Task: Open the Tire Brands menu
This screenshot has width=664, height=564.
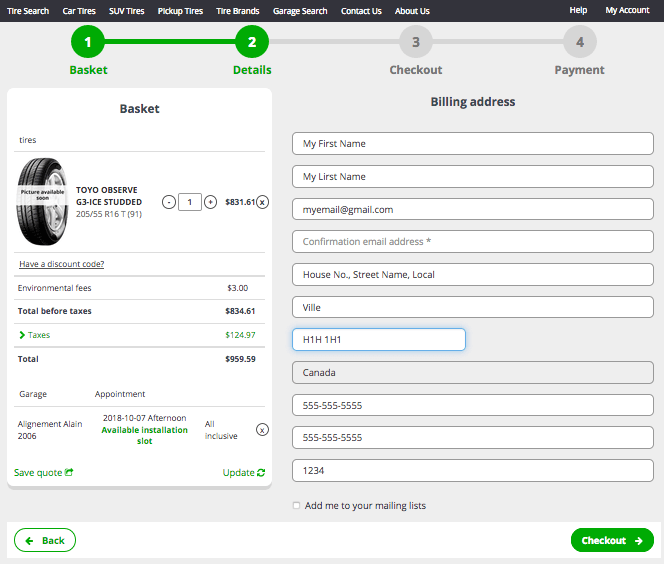Action: [x=238, y=11]
